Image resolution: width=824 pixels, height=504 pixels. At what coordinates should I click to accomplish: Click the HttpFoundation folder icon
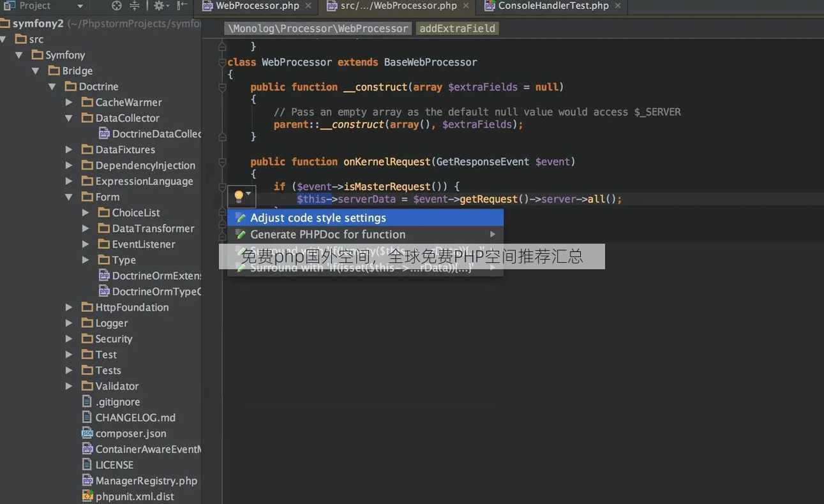pos(87,307)
